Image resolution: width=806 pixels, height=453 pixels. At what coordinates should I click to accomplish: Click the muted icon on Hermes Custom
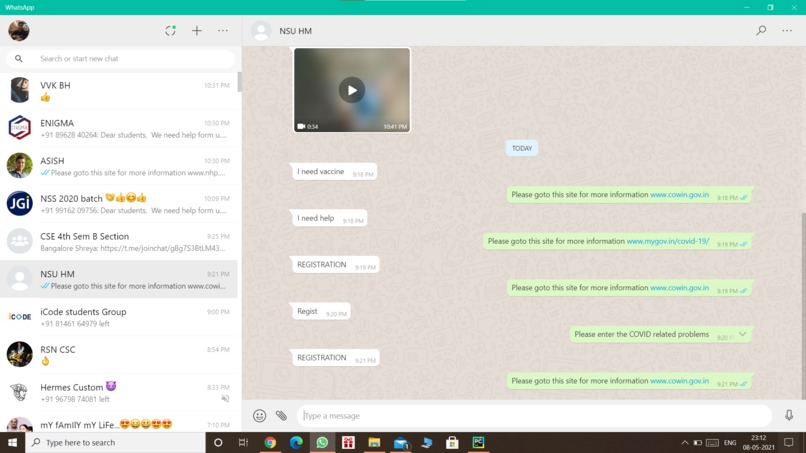coord(225,398)
